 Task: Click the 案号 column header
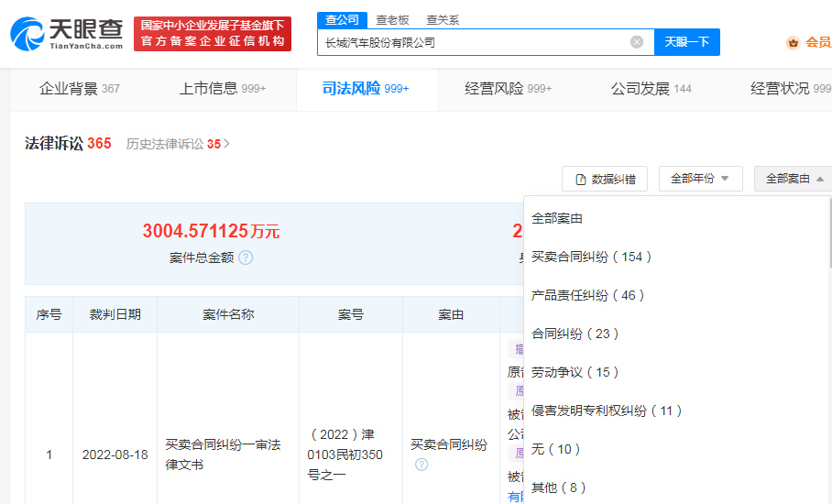point(351,314)
